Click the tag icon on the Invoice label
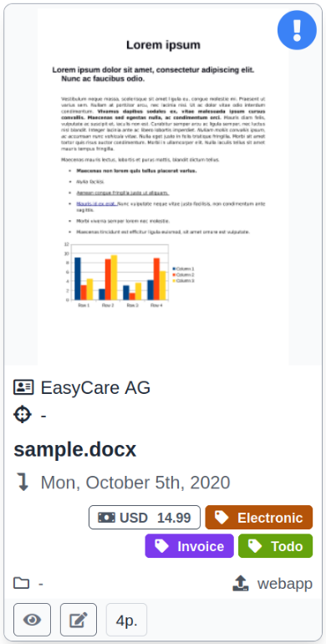 point(162,546)
